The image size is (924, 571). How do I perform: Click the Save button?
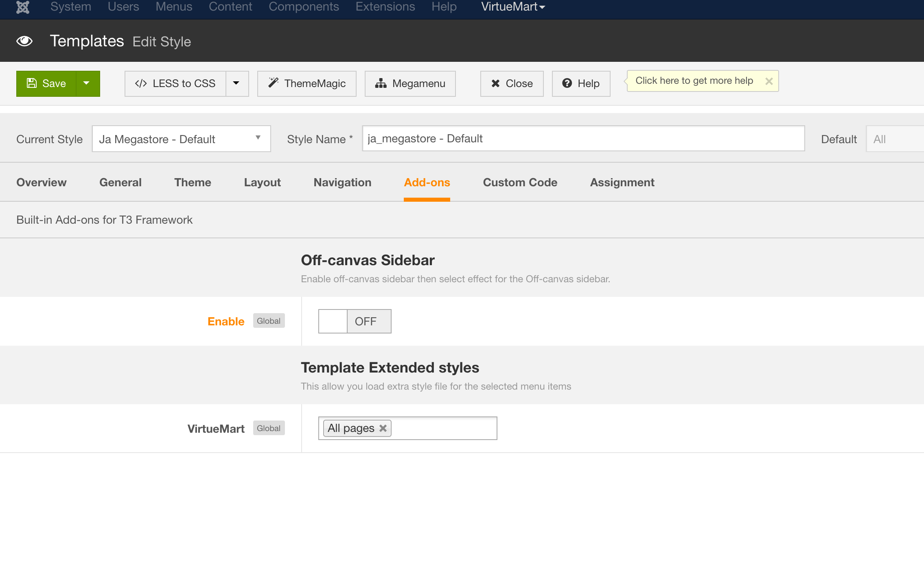point(46,83)
